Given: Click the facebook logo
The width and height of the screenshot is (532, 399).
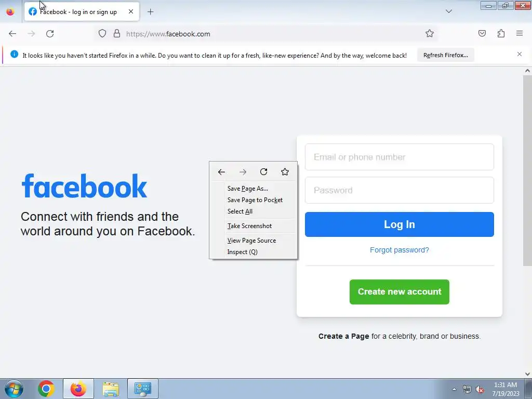Looking at the screenshot, I should (x=84, y=186).
